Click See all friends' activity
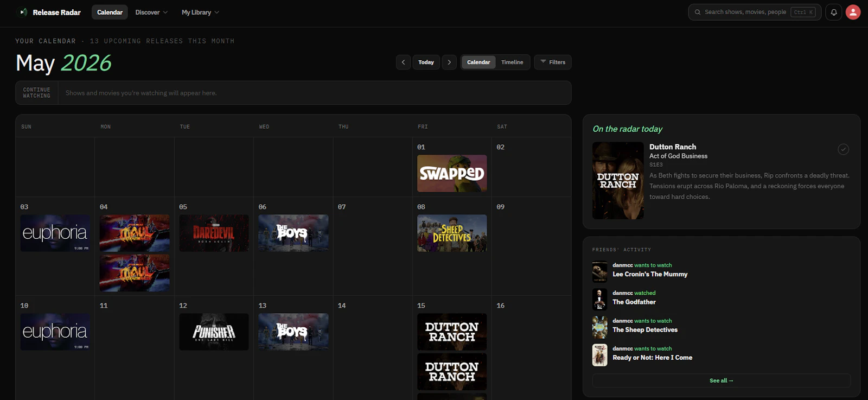 coord(721,380)
